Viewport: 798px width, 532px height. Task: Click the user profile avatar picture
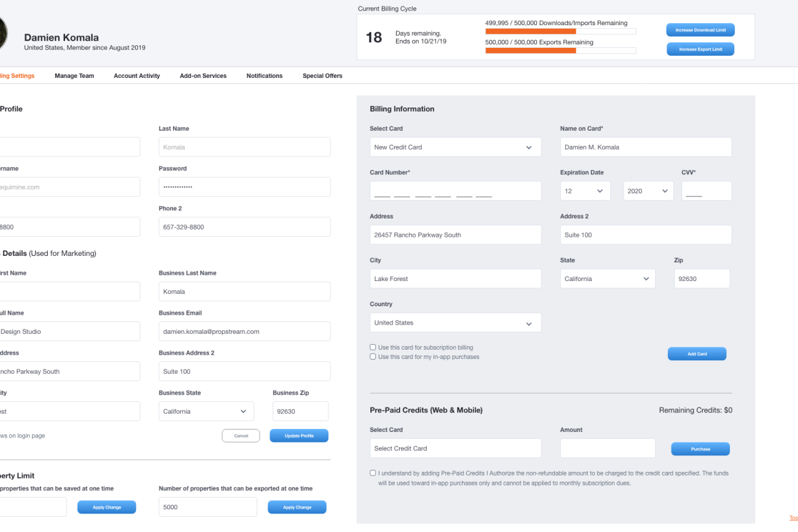(x=2, y=32)
